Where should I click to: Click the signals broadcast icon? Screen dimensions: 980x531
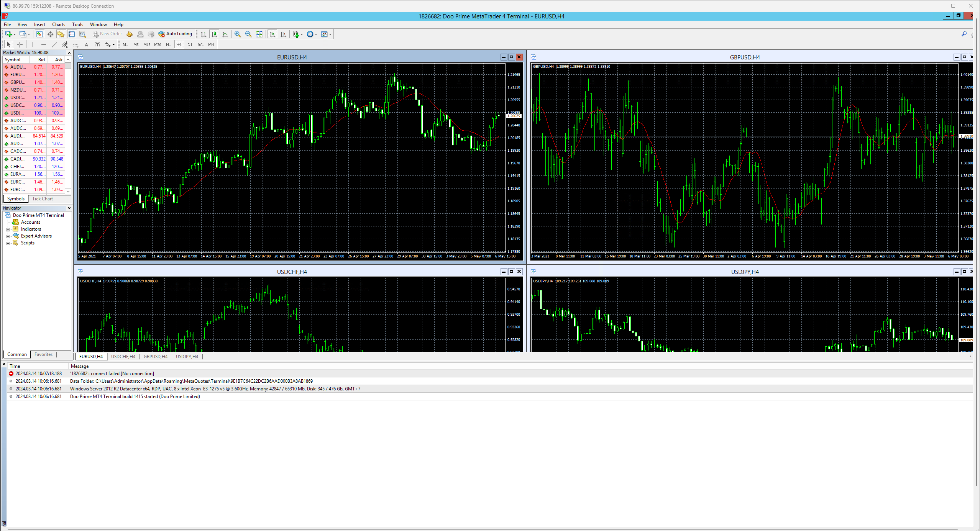tap(151, 34)
